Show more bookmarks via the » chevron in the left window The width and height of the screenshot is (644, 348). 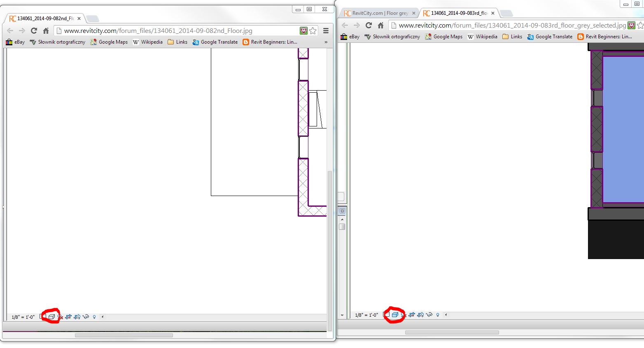point(326,42)
